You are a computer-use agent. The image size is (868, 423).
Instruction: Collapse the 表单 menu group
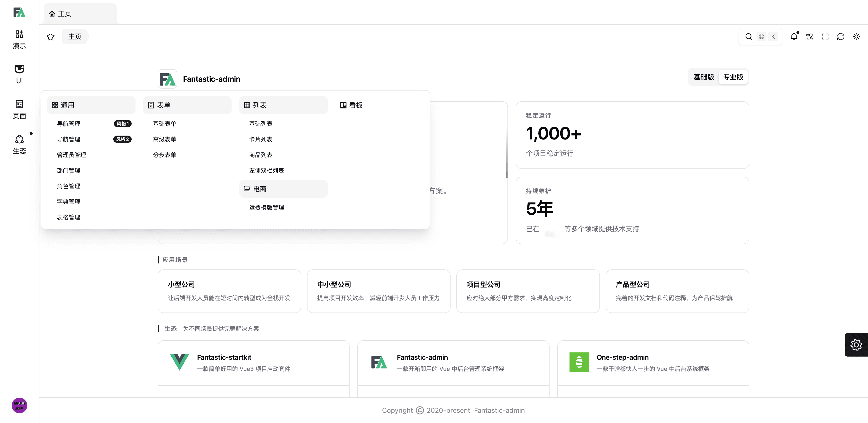click(187, 105)
